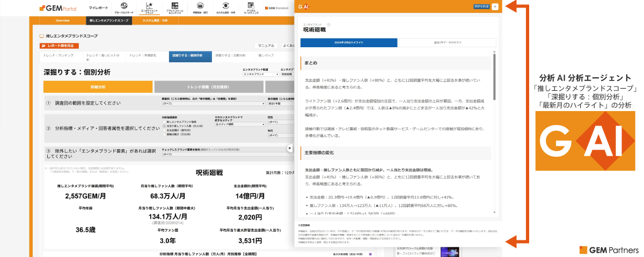Select 推しエンタメブランド価値 radio option
The height and width of the screenshot is (257, 644).
click(163, 122)
